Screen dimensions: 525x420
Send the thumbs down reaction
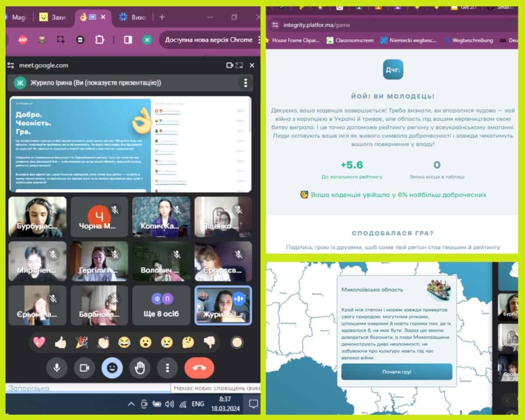[x=210, y=342]
